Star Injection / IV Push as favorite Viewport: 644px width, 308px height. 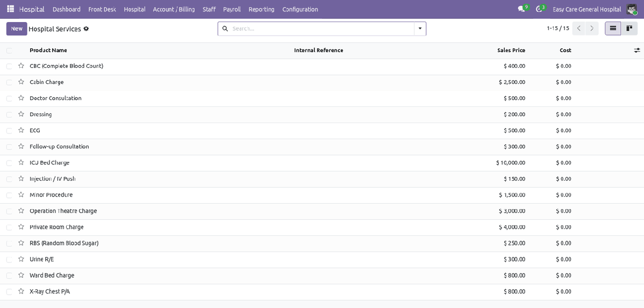tap(21, 178)
